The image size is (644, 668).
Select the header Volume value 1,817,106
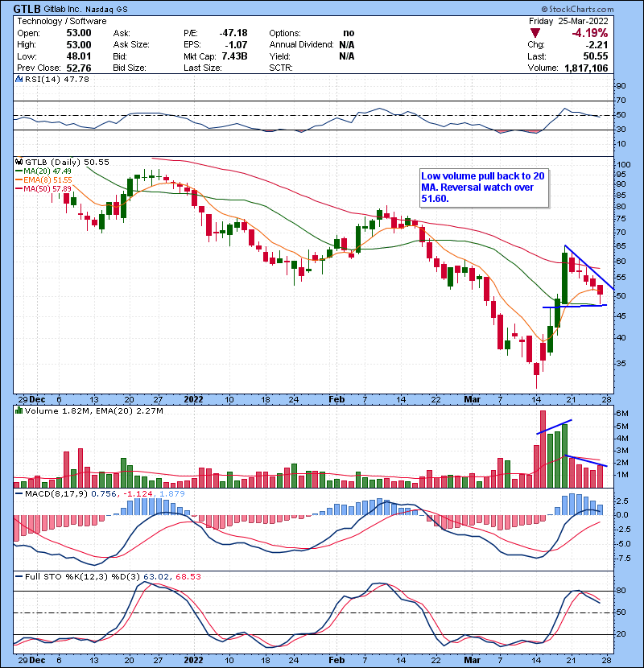pyautogui.click(x=587, y=68)
